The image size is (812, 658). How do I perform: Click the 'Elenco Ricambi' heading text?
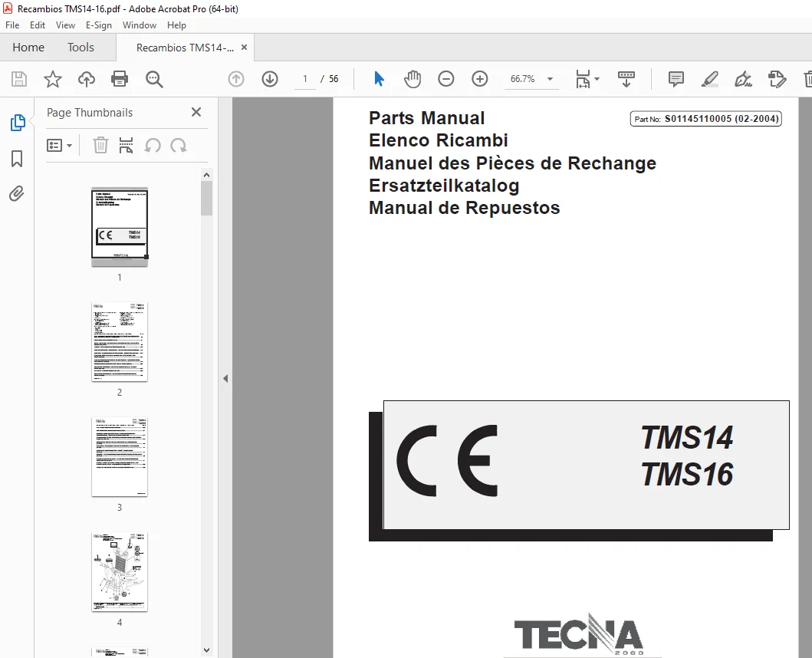click(438, 140)
